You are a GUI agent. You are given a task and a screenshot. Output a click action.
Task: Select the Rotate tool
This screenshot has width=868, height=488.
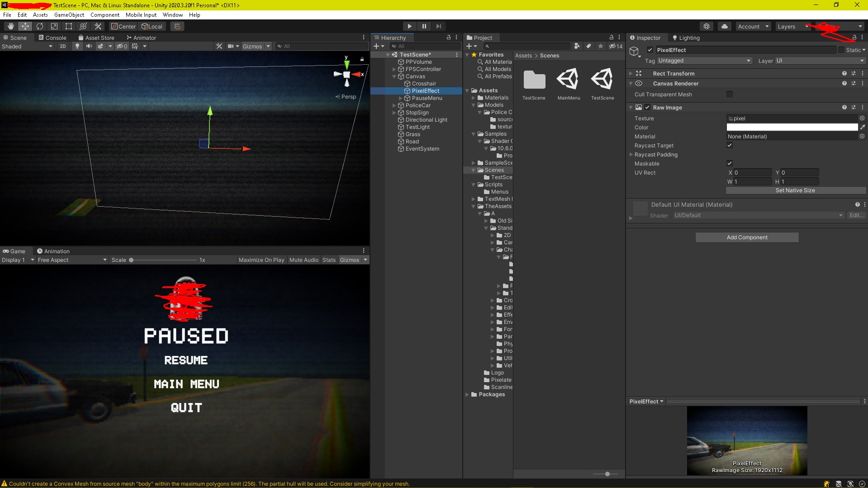[x=40, y=26]
